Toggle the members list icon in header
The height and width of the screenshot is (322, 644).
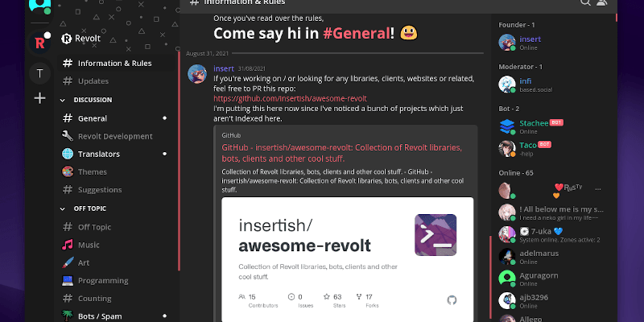click(601, 2)
